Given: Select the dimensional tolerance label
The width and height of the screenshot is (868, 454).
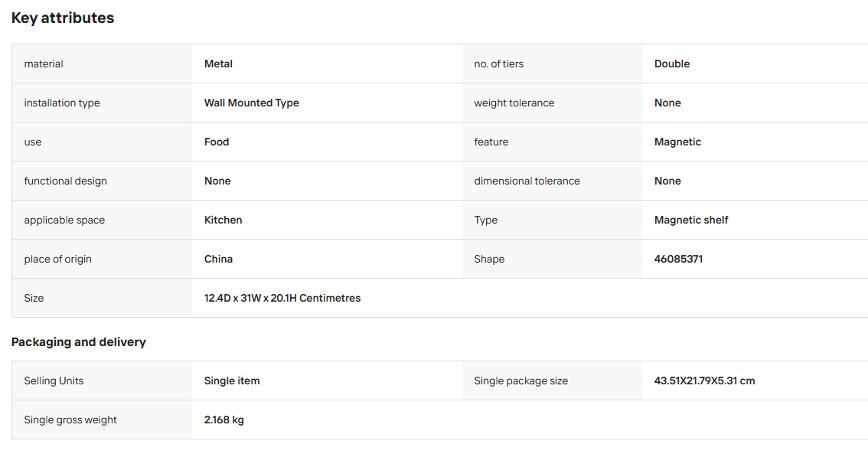Looking at the screenshot, I should tap(527, 181).
